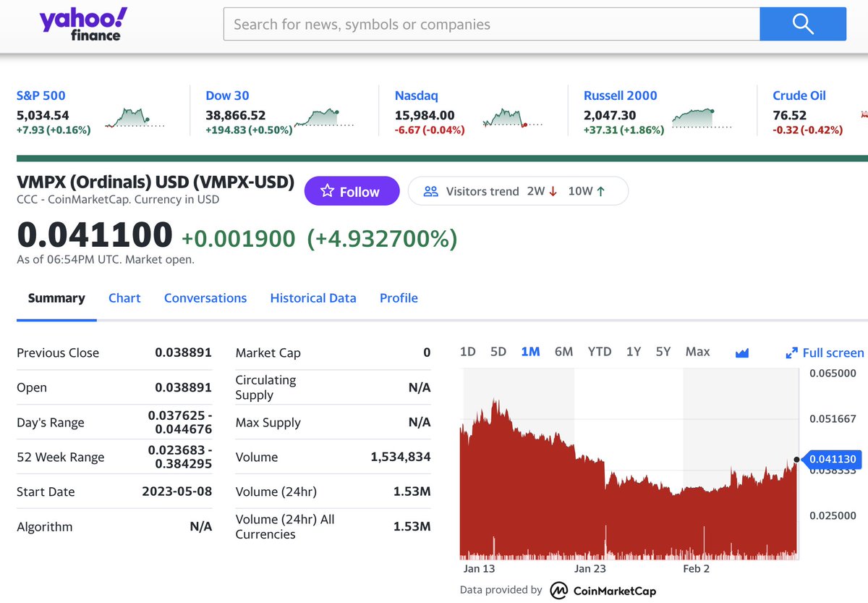
Task: Set chart range to Max
Action: 697,352
